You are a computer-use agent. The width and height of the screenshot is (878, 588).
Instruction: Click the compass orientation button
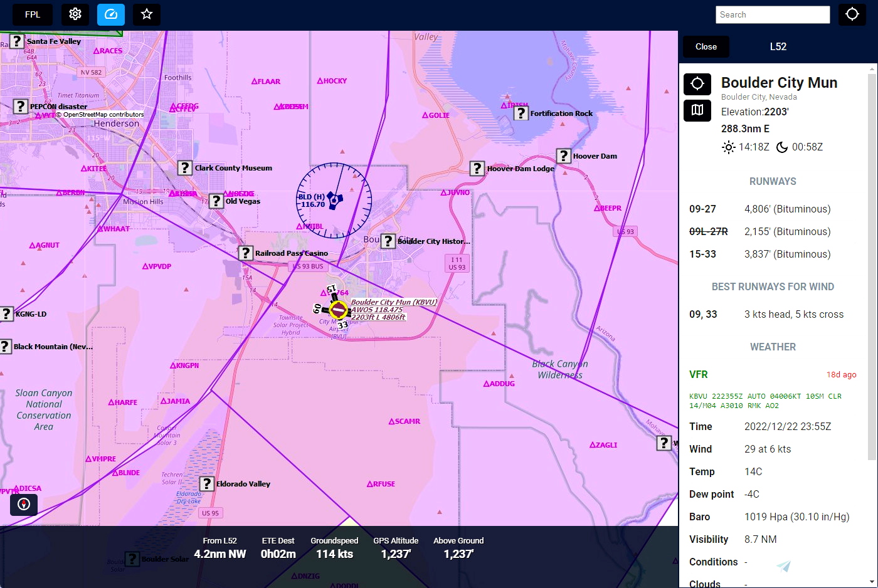click(24, 505)
